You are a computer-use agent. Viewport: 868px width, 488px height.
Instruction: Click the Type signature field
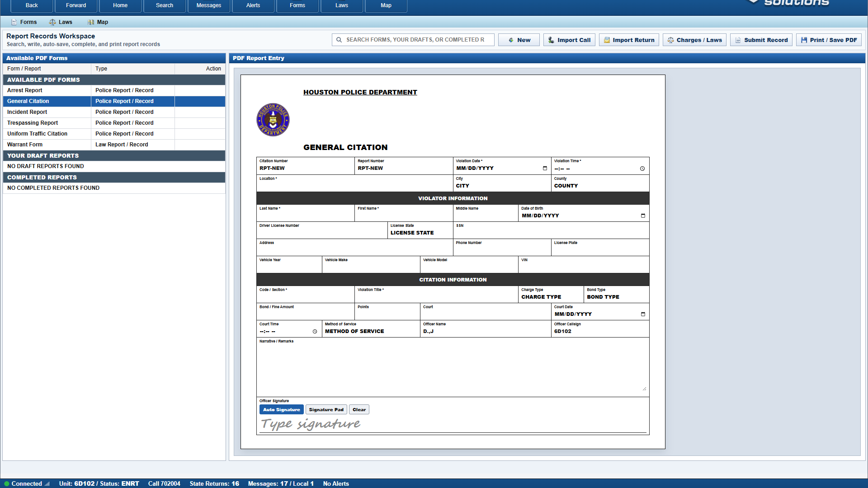click(x=453, y=424)
